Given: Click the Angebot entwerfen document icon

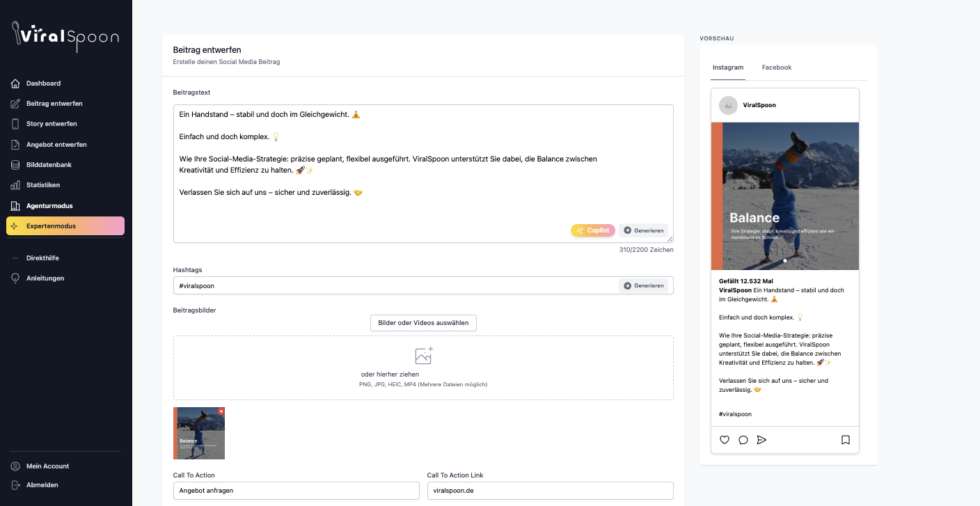Looking at the screenshot, I should 15,145.
